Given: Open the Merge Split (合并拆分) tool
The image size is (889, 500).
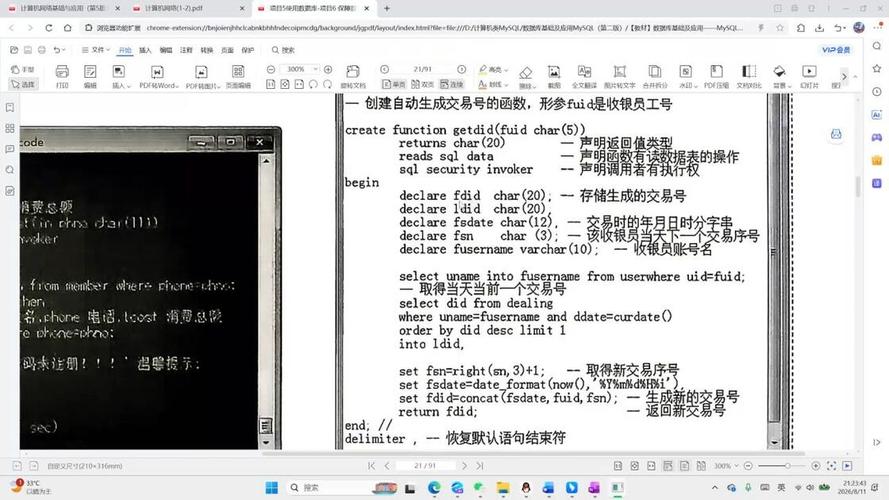Looking at the screenshot, I should coord(655,76).
